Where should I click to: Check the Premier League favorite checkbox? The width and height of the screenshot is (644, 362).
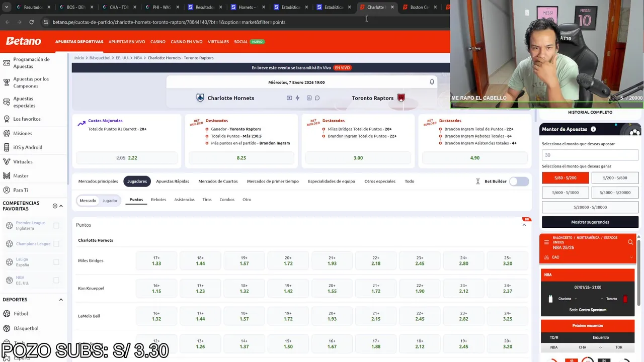[56, 226]
